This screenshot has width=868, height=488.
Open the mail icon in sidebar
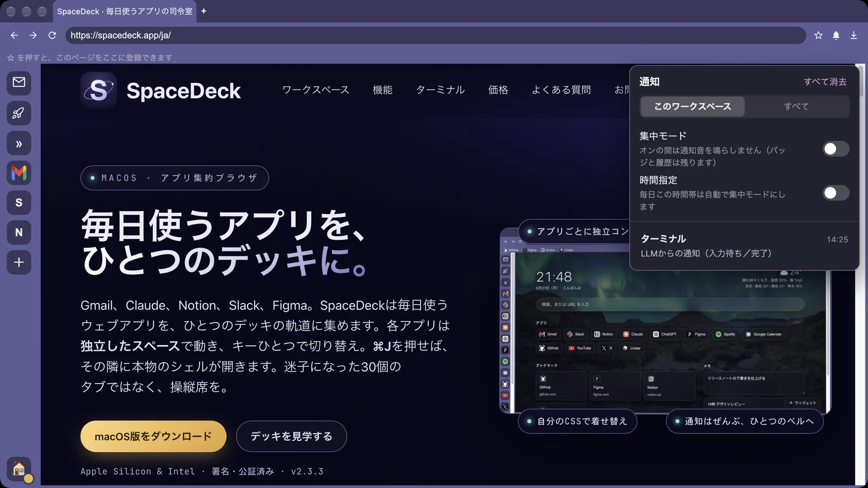(x=19, y=82)
